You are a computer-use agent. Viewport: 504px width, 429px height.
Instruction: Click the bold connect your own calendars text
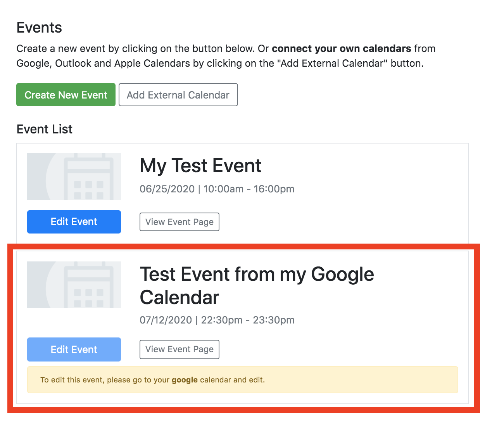point(341,48)
